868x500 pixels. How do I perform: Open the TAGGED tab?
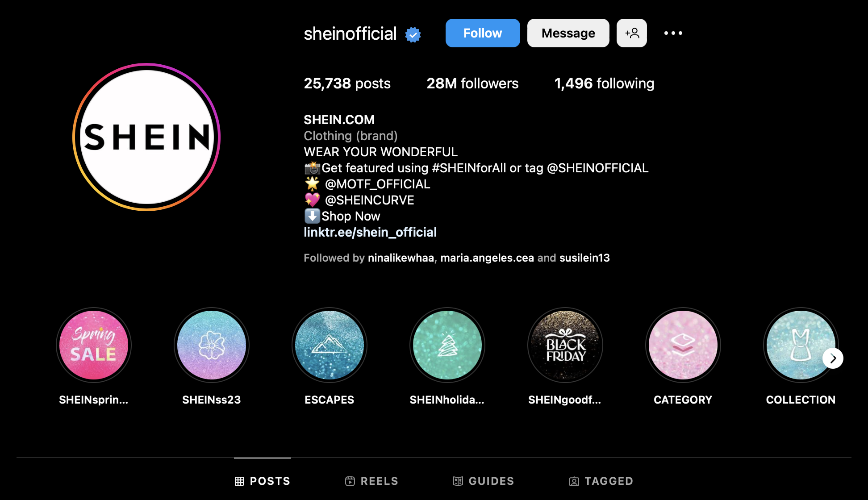pyautogui.click(x=601, y=481)
